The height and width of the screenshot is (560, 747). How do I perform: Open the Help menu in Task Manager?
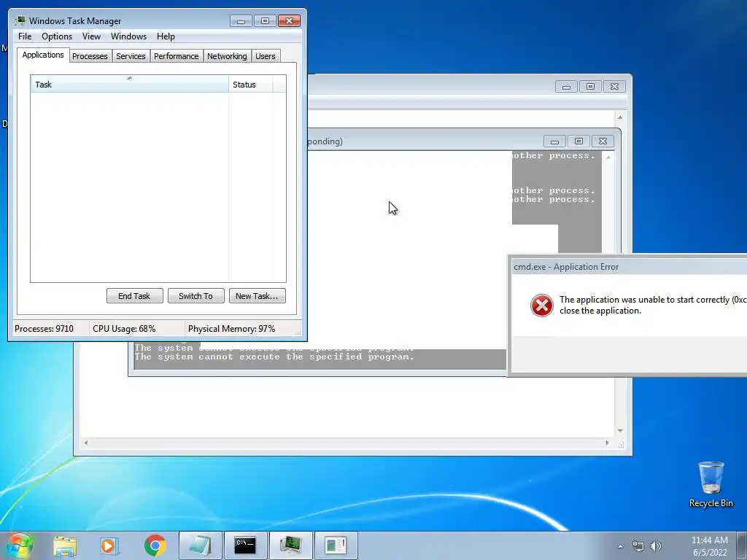[x=166, y=36]
